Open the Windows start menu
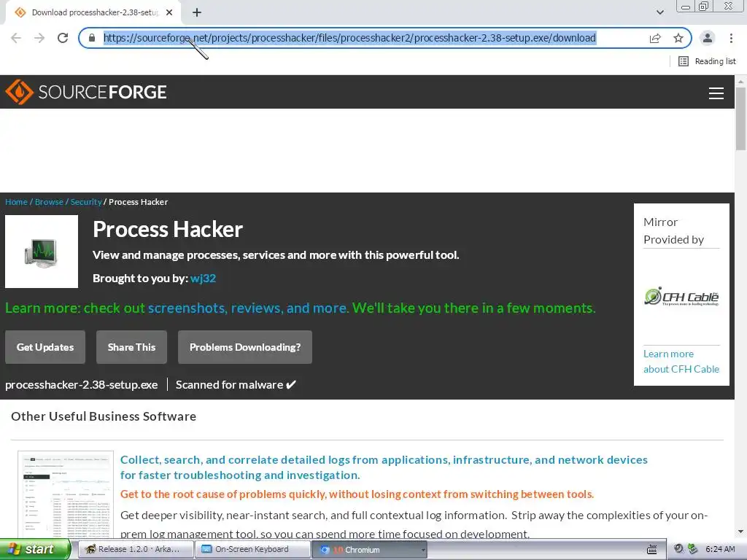 click(x=35, y=549)
